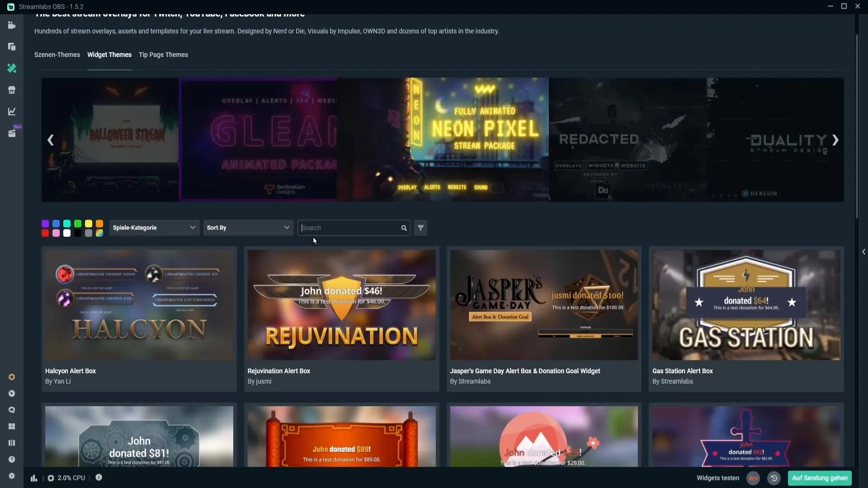868x488 pixels.
Task: Open Gas Station Alert Box title link
Action: (683, 371)
